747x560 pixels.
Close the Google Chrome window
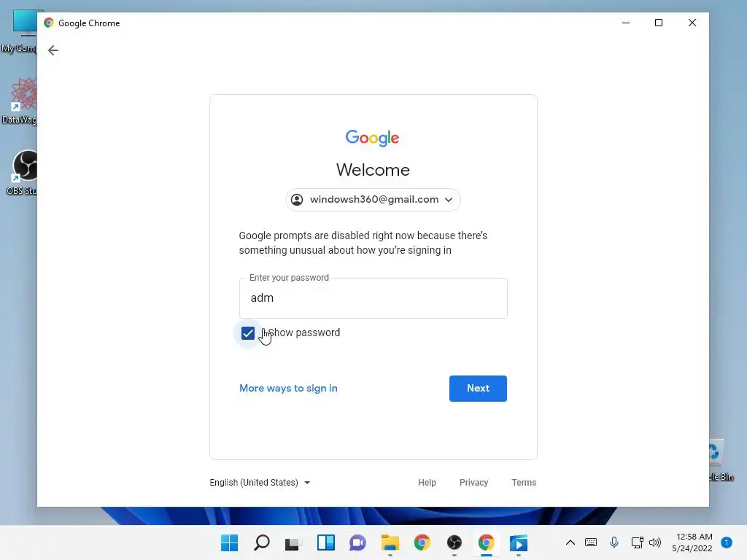tap(692, 23)
